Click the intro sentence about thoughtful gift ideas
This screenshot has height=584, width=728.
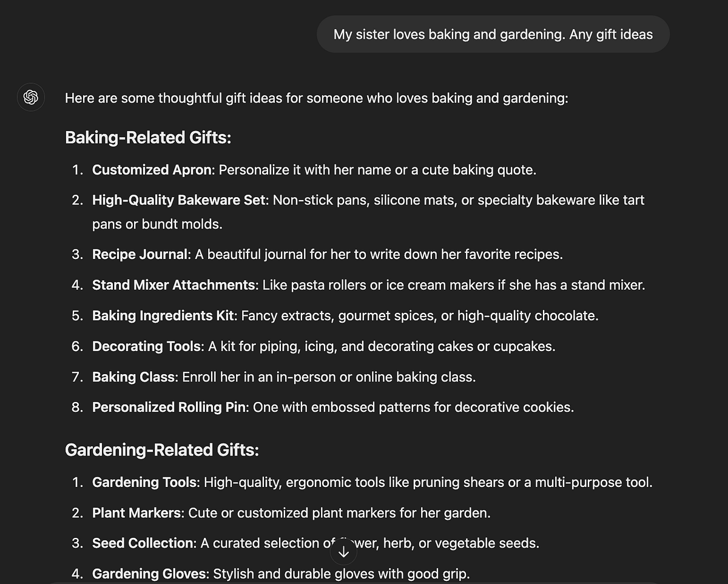pos(317,98)
